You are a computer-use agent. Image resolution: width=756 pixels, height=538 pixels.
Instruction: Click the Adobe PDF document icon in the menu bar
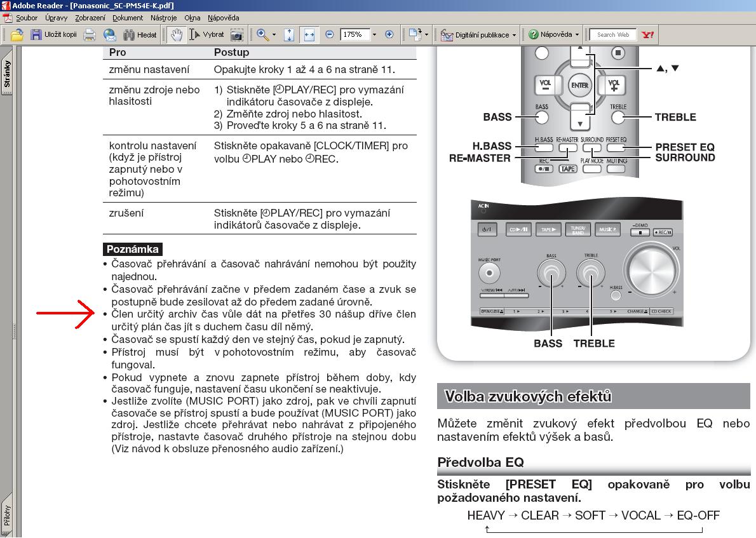point(7,18)
